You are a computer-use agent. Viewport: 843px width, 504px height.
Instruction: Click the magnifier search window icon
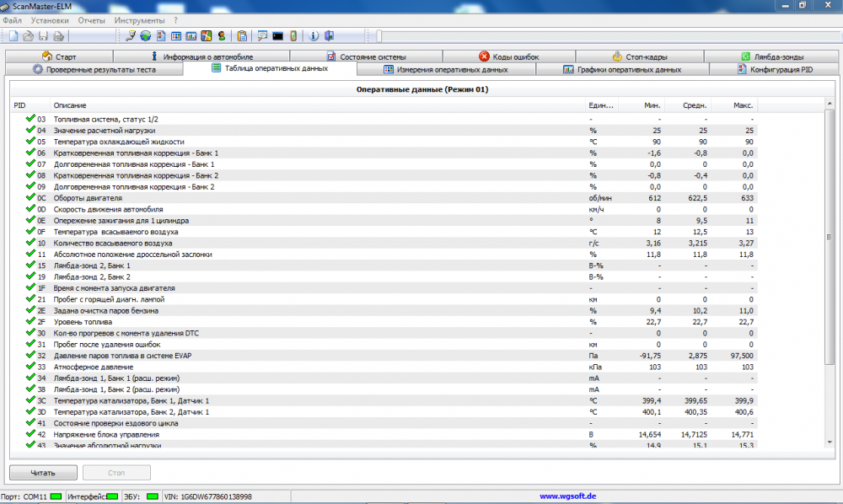[x=260, y=35]
